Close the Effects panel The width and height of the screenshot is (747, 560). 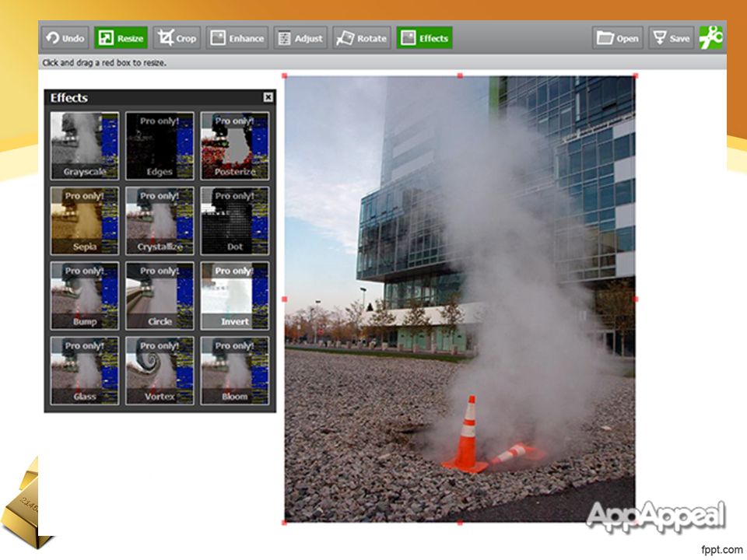[x=268, y=97]
